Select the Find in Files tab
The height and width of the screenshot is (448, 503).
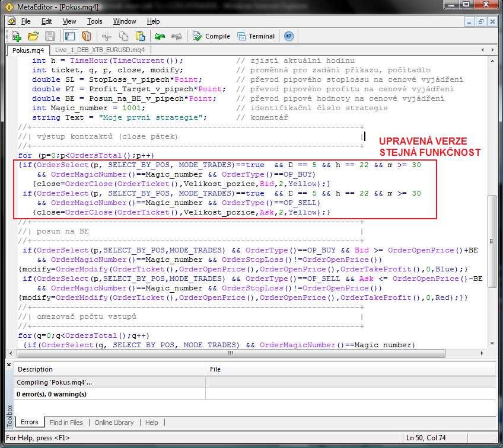[x=66, y=423]
